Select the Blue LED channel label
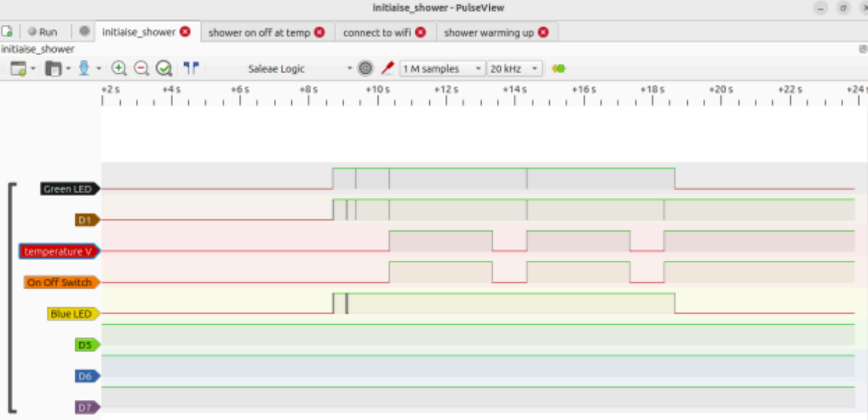Viewport: 868px width, 420px height. click(x=74, y=314)
